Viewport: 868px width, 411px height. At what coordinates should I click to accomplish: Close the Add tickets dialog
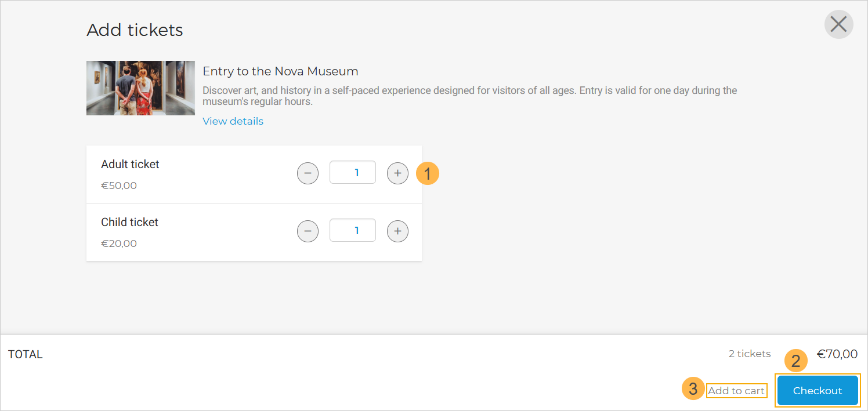pos(838,24)
